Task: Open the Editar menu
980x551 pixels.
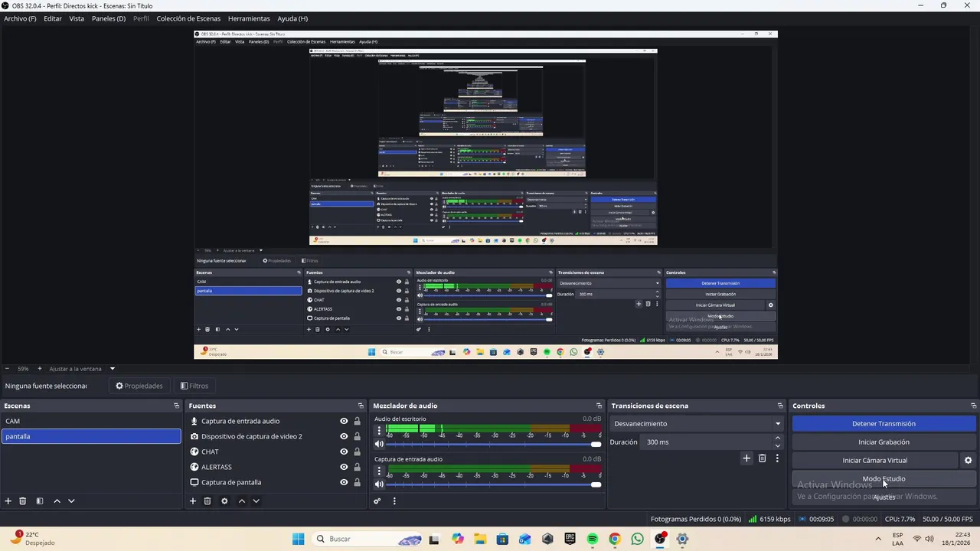Action: point(53,18)
